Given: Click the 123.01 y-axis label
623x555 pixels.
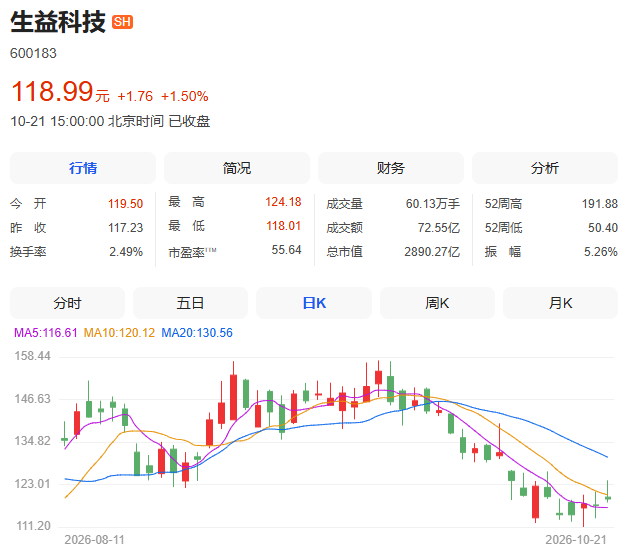Looking at the screenshot, I should click(x=33, y=483).
